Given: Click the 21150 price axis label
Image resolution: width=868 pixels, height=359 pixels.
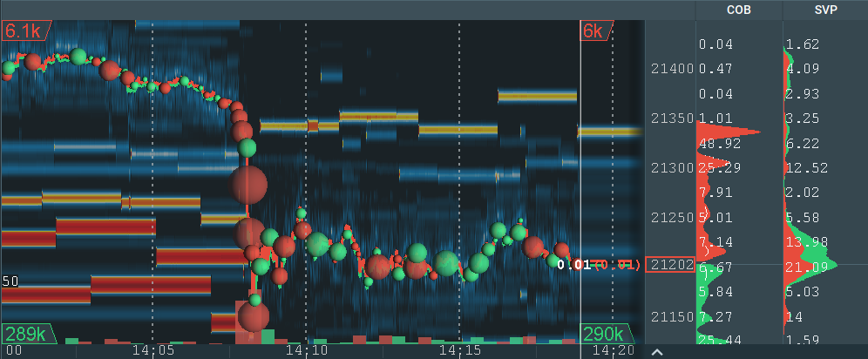Looking at the screenshot, I should click(673, 317).
